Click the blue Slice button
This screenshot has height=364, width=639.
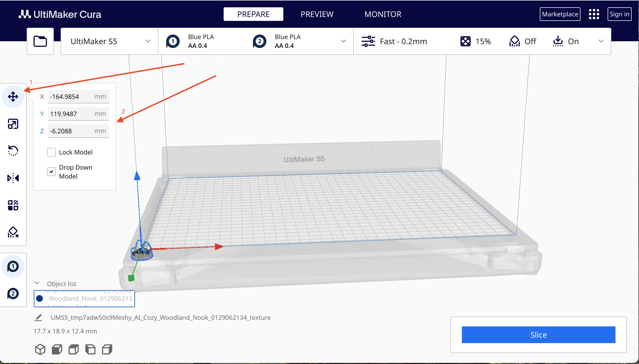tap(538, 335)
